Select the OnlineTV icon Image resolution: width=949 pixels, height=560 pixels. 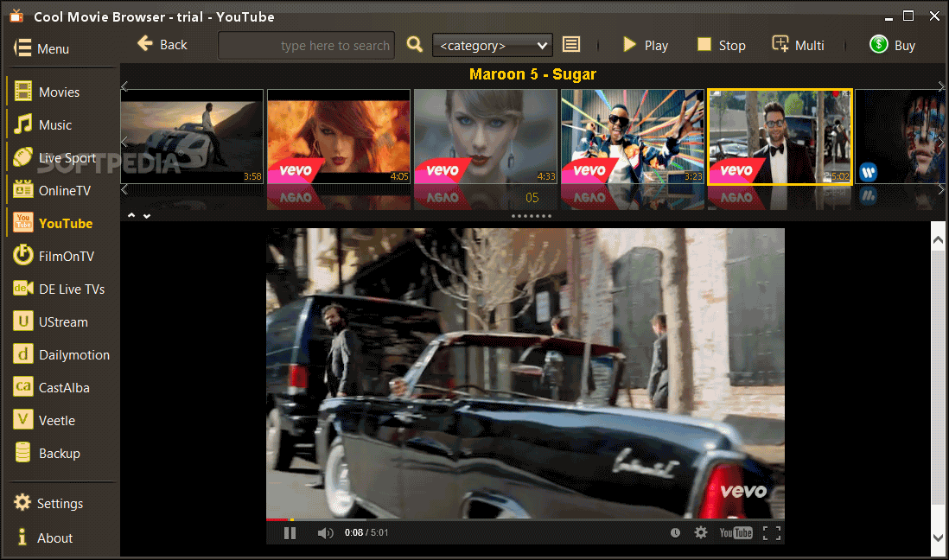(x=23, y=190)
